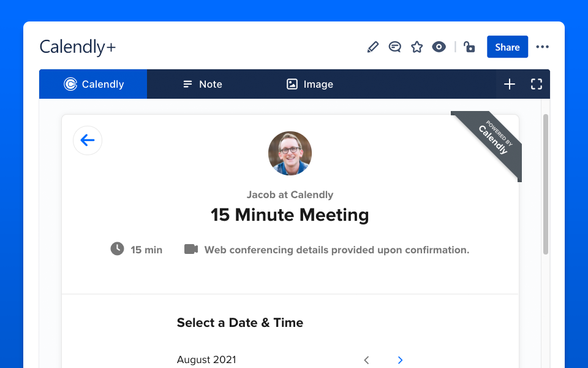
Task: Click the Share button
Action: (x=507, y=47)
